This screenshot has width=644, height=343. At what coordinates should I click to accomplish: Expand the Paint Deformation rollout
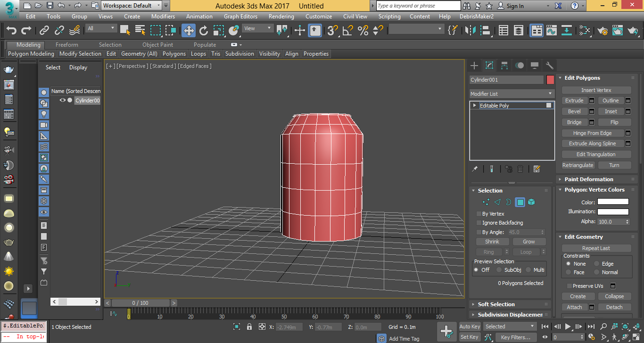(597, 179)
